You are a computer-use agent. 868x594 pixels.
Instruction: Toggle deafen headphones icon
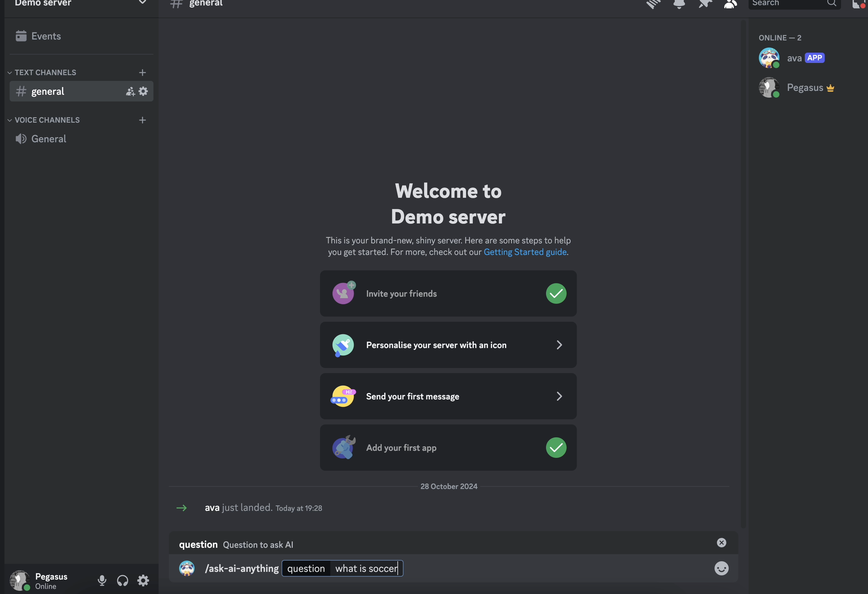click(x=123, y=580)
